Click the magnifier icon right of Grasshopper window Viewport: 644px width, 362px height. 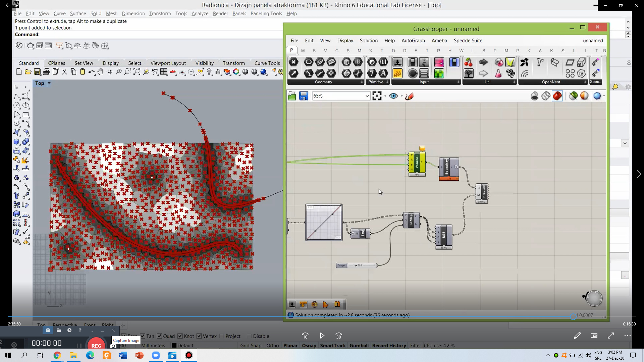point(615,87)
